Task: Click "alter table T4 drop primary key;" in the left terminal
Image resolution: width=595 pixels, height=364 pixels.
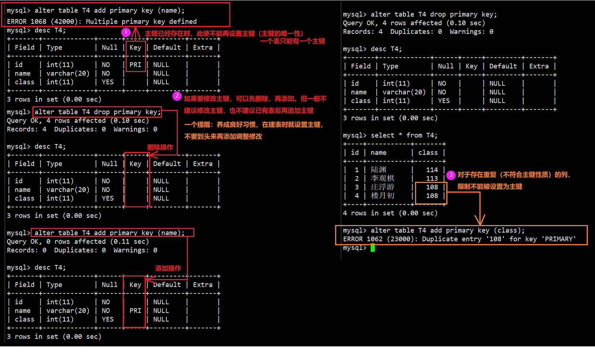Action: pos(97,112)
